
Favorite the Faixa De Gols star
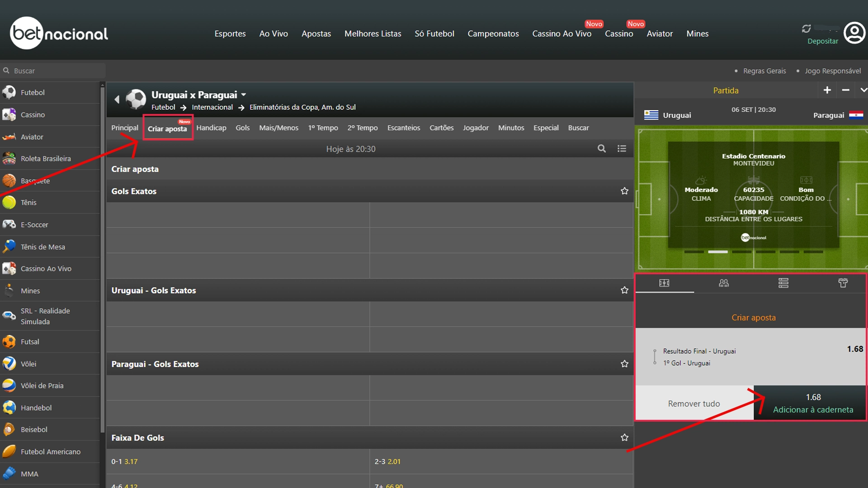[x=624, y=437]
